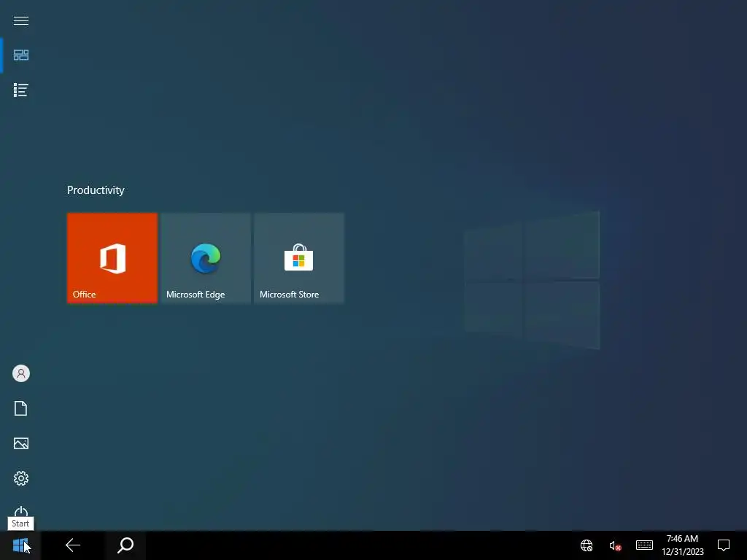Screen dimensions: 747x560
Task: Open network globe tray icon
Action: (x=587, y=545)
